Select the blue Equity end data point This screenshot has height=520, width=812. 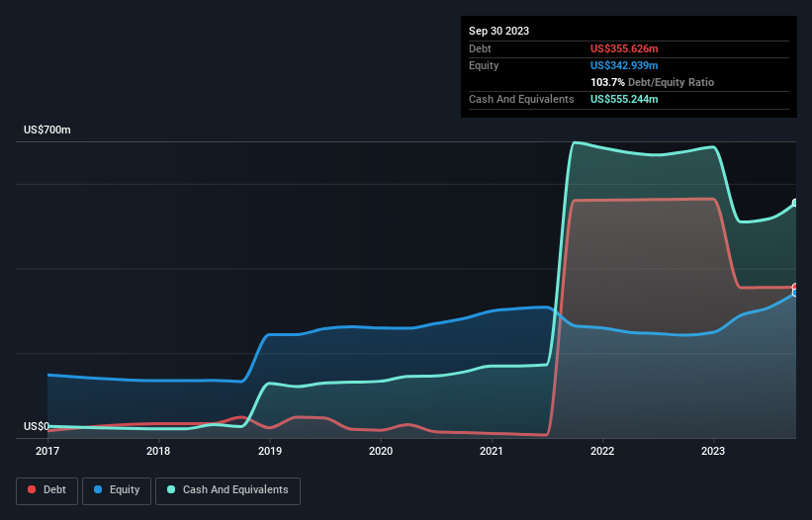pyautogui.click(x=795, y=293)
